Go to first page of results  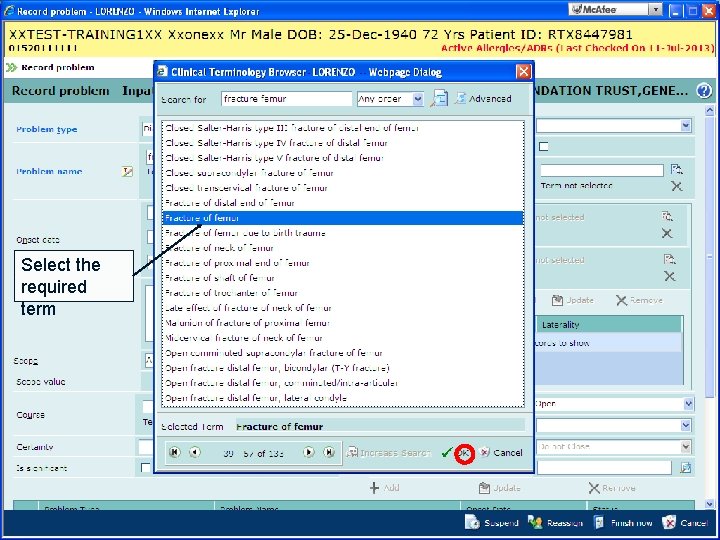(x=174, y=452)
